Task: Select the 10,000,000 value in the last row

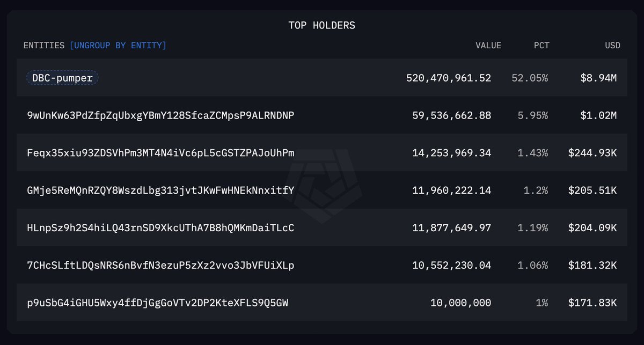Action: 461,303
